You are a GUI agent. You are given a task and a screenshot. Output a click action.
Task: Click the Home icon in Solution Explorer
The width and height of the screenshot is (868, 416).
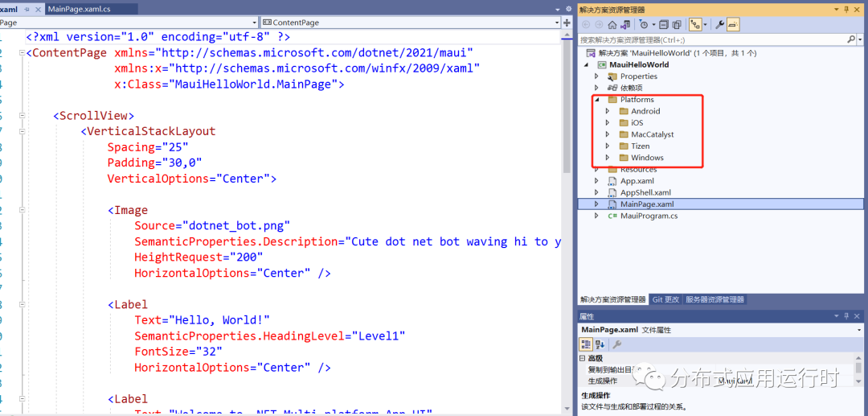coord(612,24)
